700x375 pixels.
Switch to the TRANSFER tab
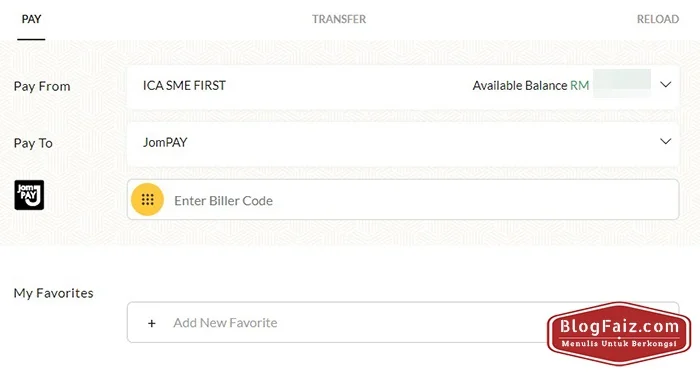point(339,19)
